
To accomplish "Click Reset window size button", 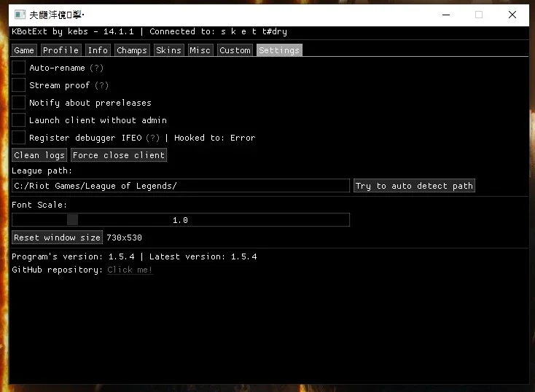I will (58, 238).
